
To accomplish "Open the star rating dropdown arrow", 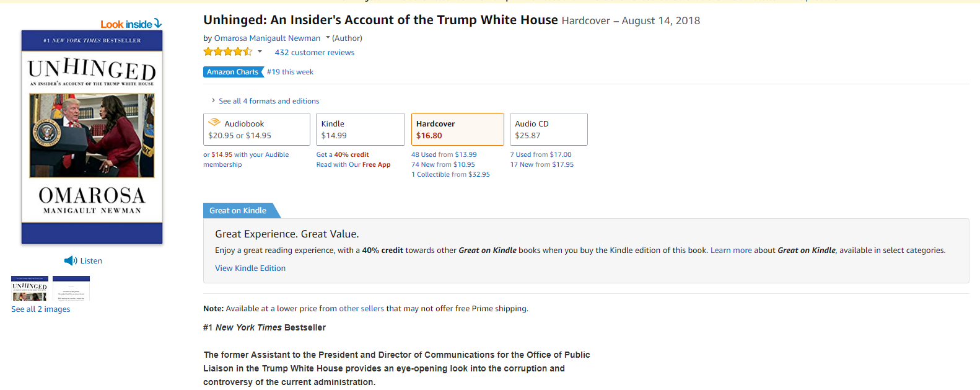I will pos(260,52).
